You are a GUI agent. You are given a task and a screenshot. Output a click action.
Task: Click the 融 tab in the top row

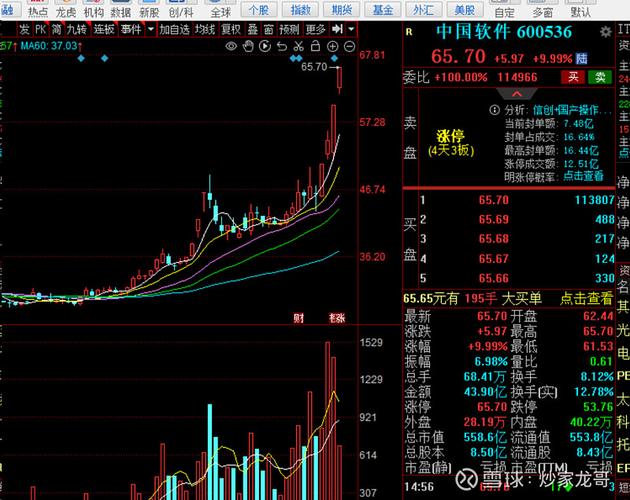pyautogui.click(x=7, y=10)
